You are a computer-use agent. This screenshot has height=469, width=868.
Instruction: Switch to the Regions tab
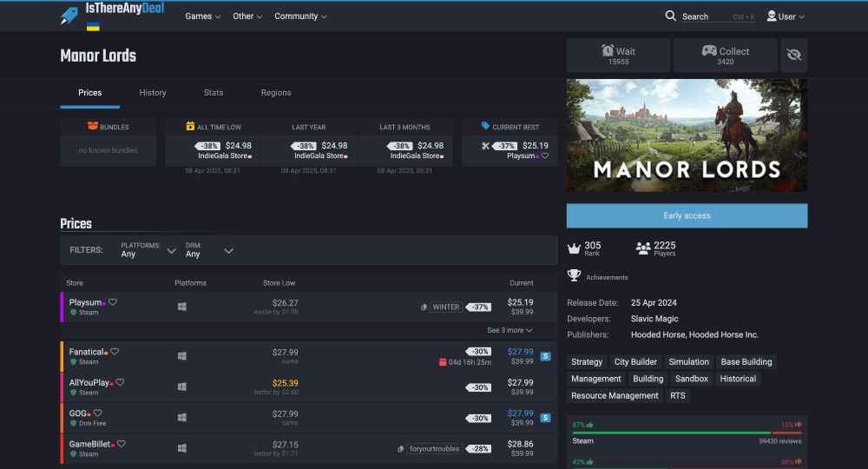[x=276, y=92]
